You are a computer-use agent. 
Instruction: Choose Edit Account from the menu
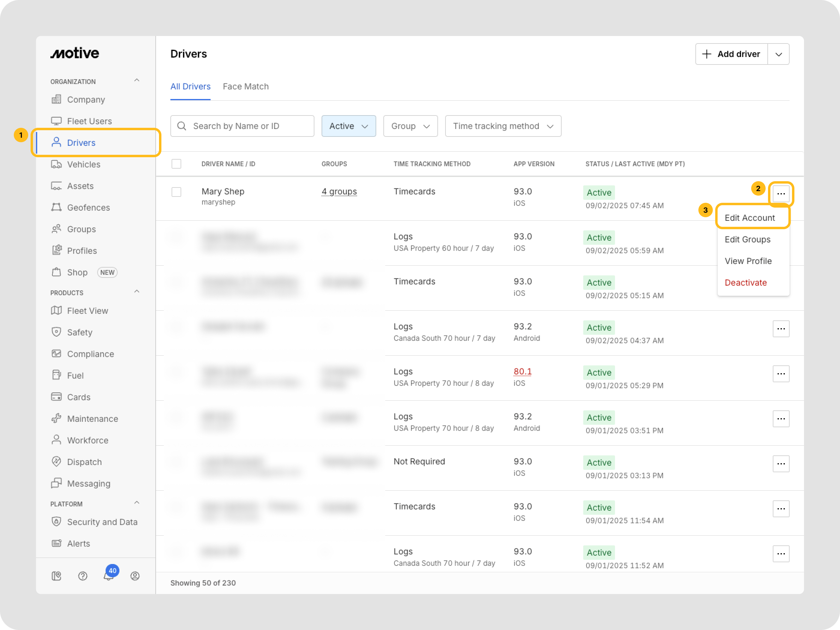tap(749, 218)
